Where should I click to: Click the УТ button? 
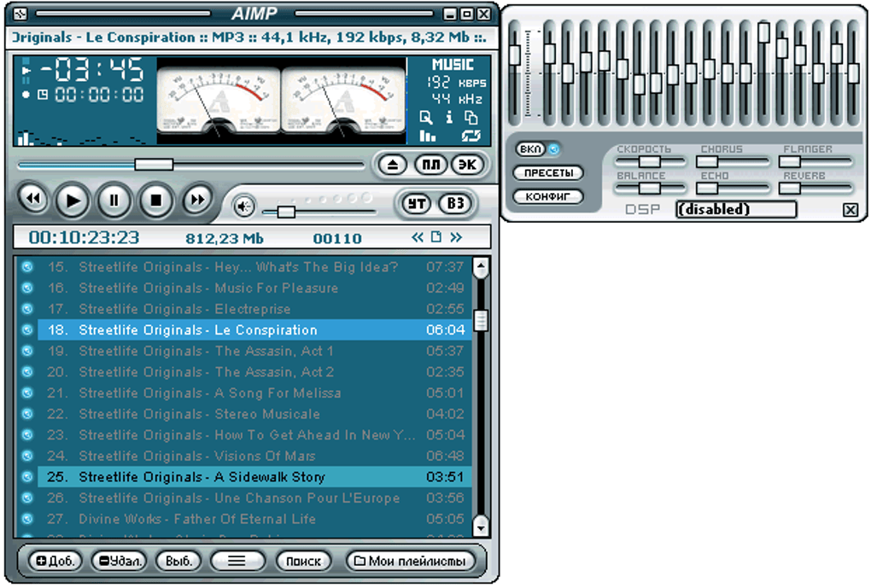pyautogui.click(x=416, y=204)
